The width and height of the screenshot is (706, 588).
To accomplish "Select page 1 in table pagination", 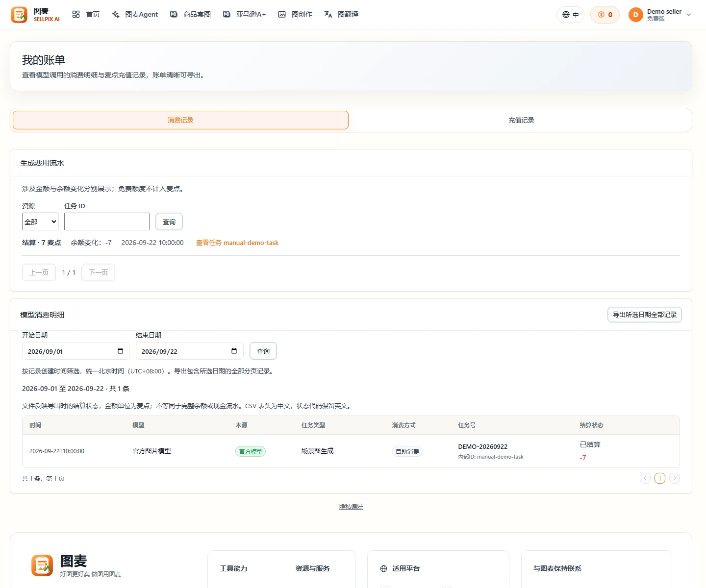I will (660, 478).
